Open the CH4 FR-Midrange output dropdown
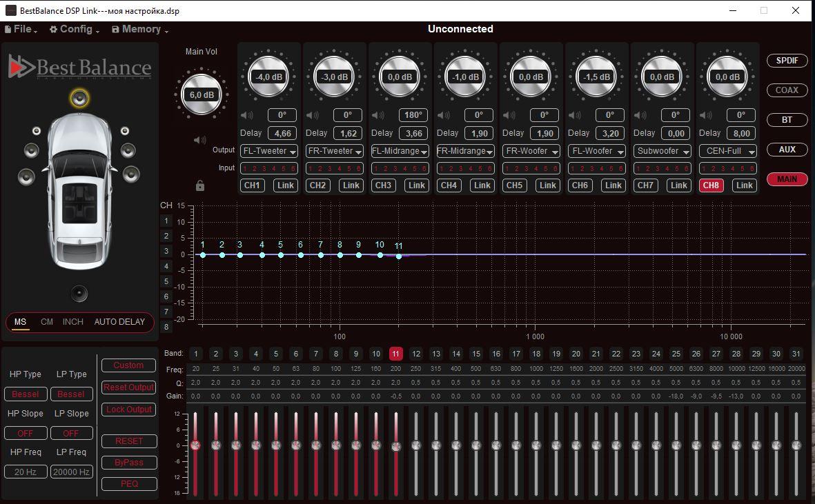Viewport: 815px width, 504px height. tap(465, 151)
